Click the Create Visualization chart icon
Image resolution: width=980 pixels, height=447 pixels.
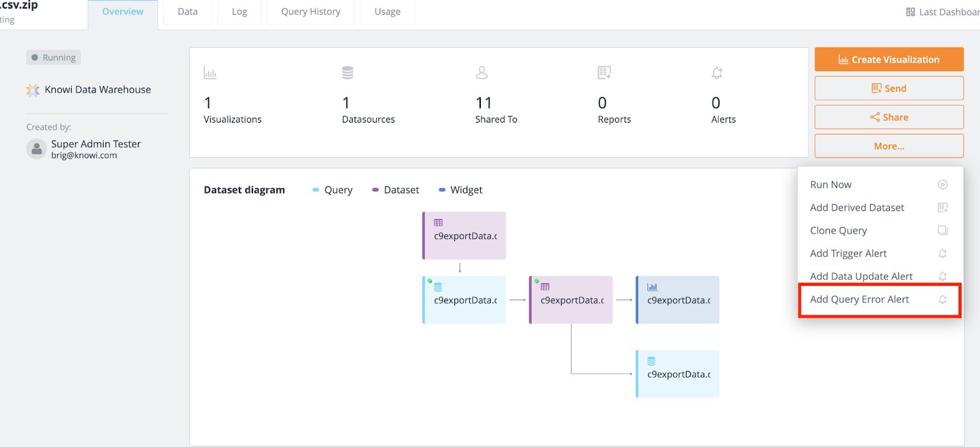coord(843,59)
